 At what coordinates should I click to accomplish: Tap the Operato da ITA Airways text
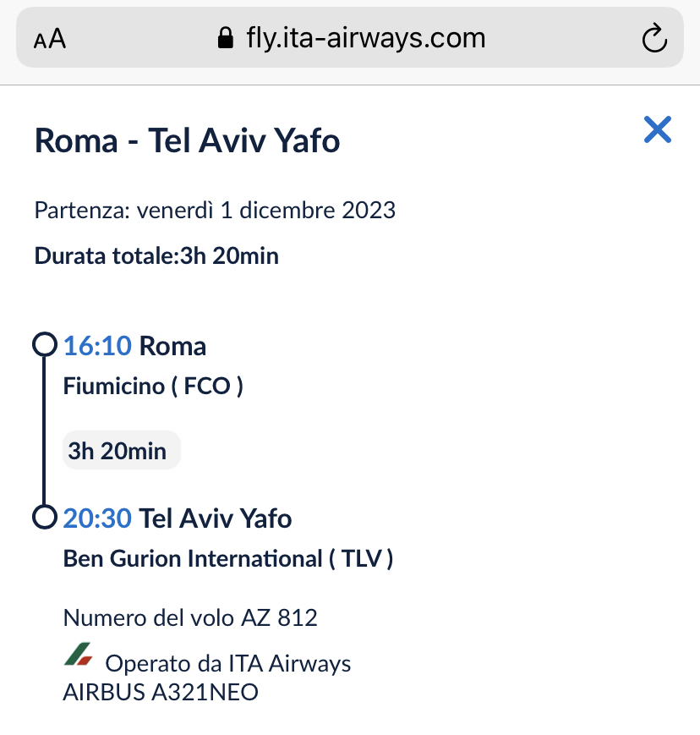click(227, 663)
